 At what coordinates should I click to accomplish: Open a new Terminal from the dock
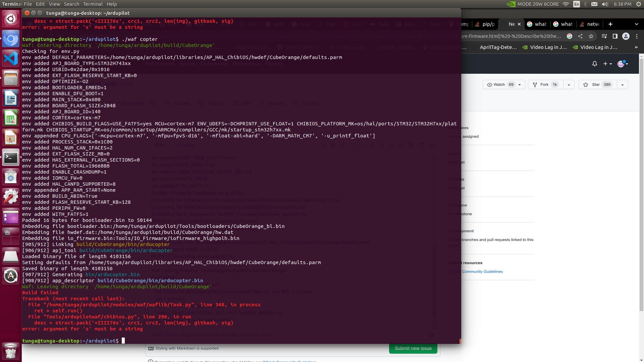(x=10, y=158)
